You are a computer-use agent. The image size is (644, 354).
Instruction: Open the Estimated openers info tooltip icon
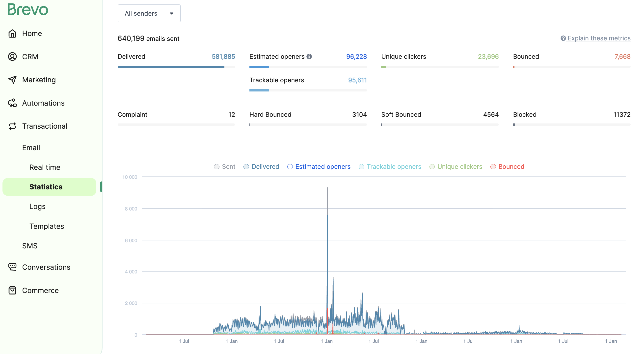click(x=310, y=57)
